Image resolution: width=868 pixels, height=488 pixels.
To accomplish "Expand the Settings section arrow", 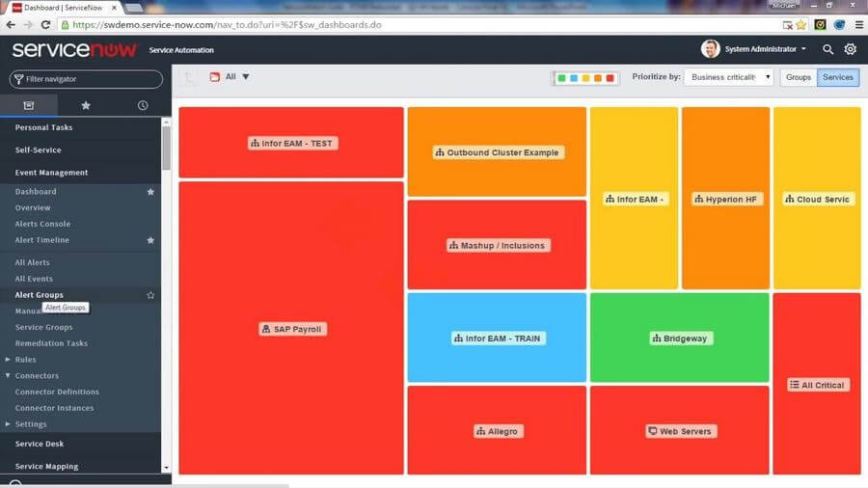I will 8,423.
